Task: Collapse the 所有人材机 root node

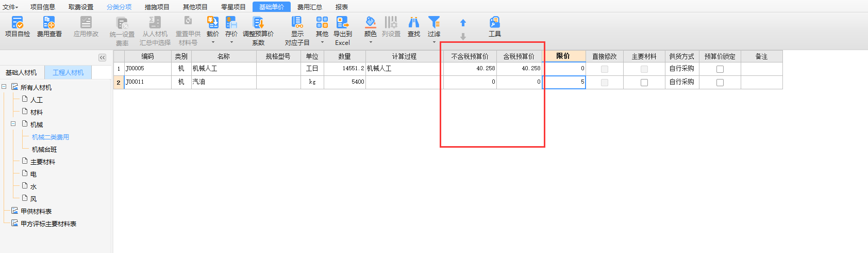Action: (4, 87)
